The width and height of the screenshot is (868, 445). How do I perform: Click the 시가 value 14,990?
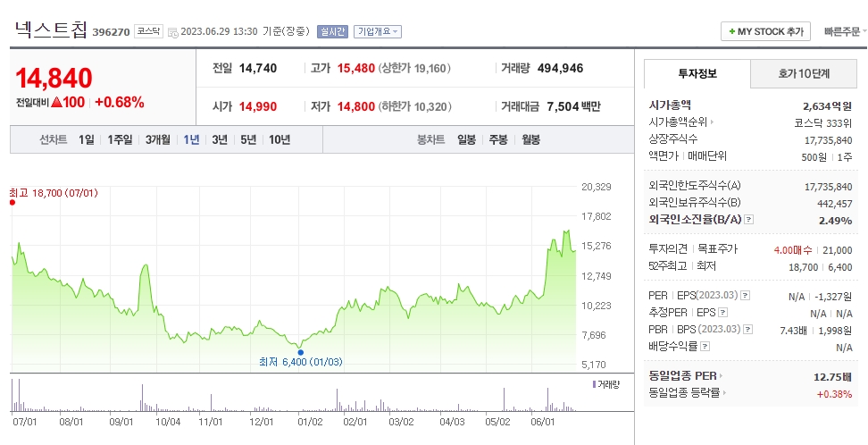[258, 106]
